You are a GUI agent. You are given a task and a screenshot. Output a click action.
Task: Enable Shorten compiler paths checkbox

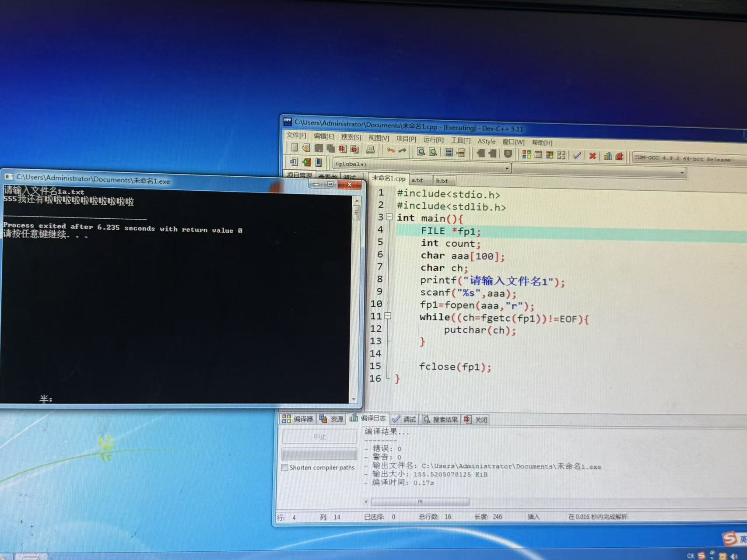tap(285, 467)
